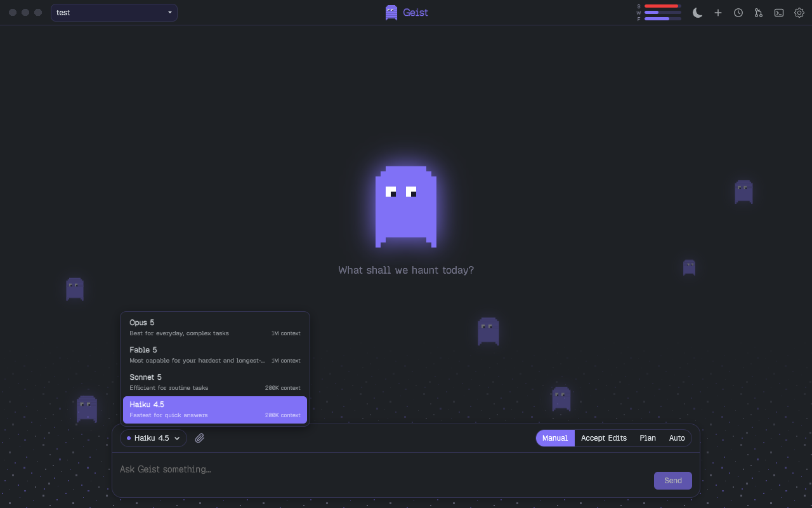Click the plus icon for a new session

(718, 13)
